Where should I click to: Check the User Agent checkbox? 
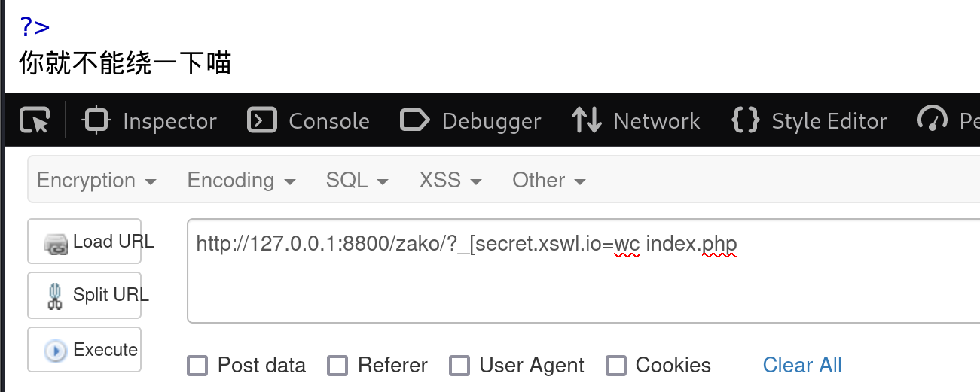coord(459,366)
